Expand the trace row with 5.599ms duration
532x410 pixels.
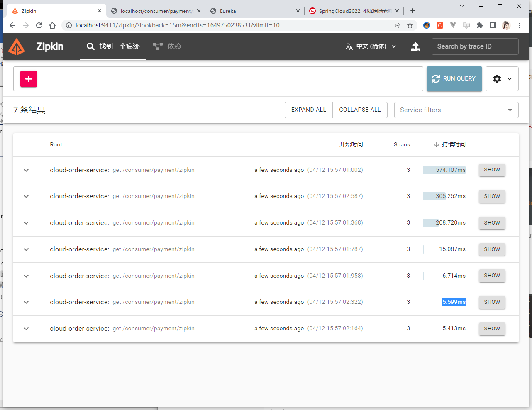coord(26,302)
